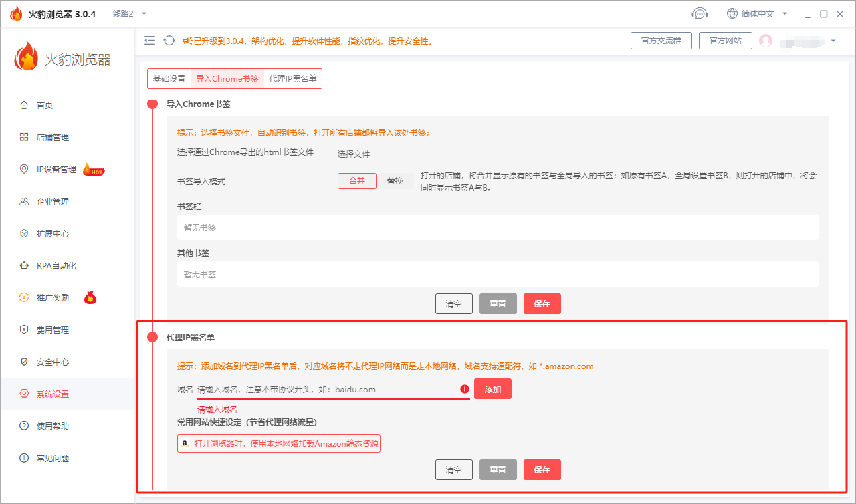Select 替换 bookmark import mode
This screenshot has width=856, height=504.
pos(395,181)
